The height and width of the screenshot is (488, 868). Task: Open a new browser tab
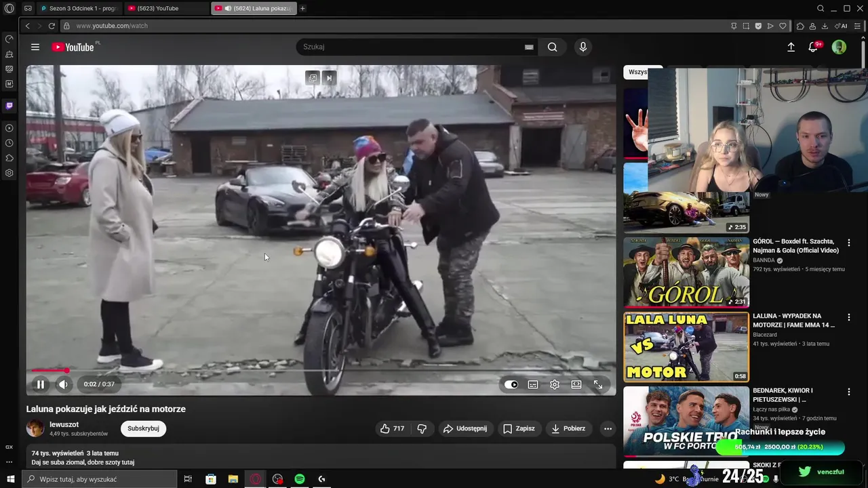[302, 8]
